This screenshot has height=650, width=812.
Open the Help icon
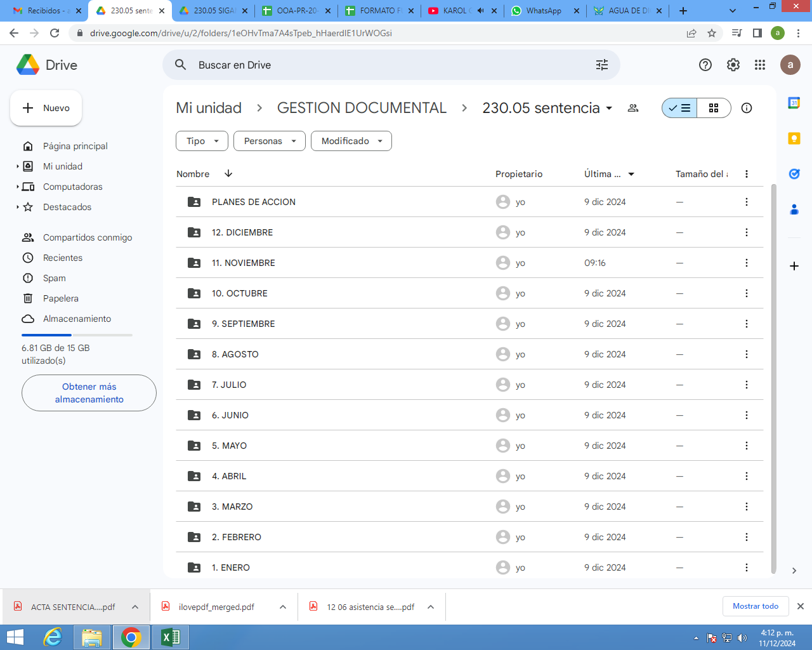(x=705, y=65)
